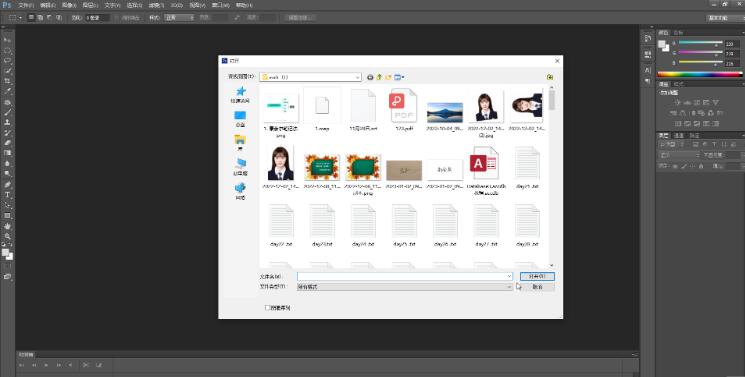Image resolution: width=745 pixels, height=377 pixels.
Task: Open the layer filter kind dropdown
Action: pos(671,144)
